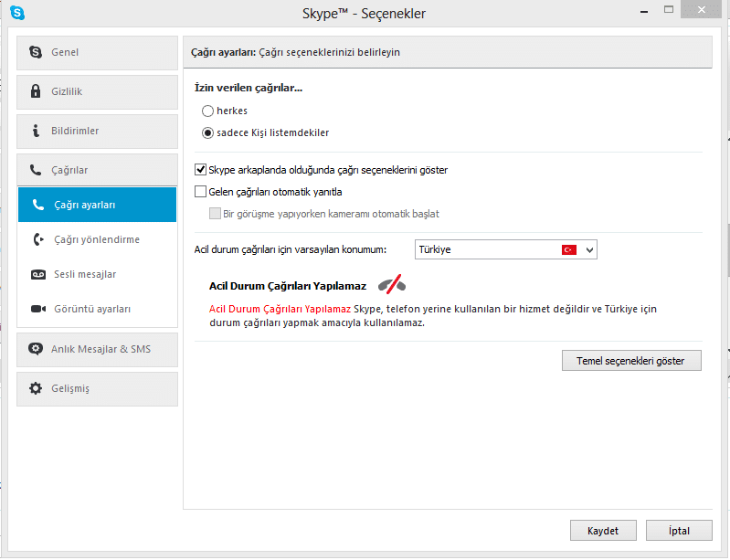Cancel changes with İptal button
The height and width of the screenshot is (560, 730).
pos(679,531)
